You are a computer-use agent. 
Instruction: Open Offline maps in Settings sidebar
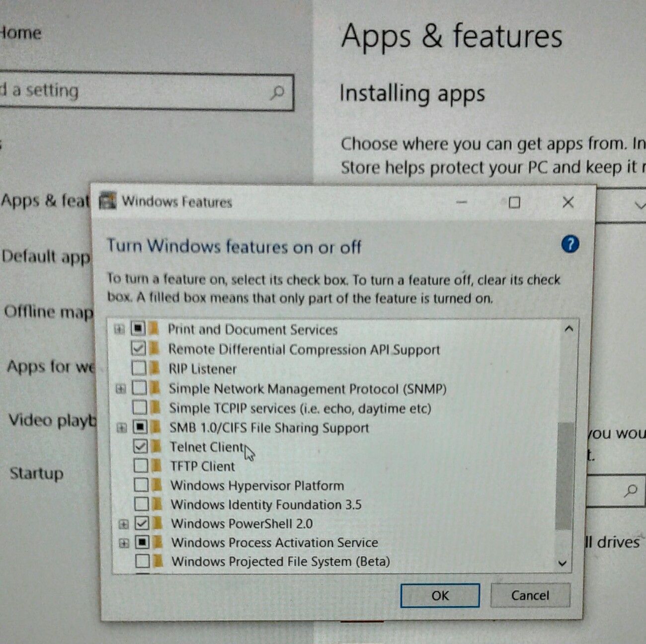48,312
